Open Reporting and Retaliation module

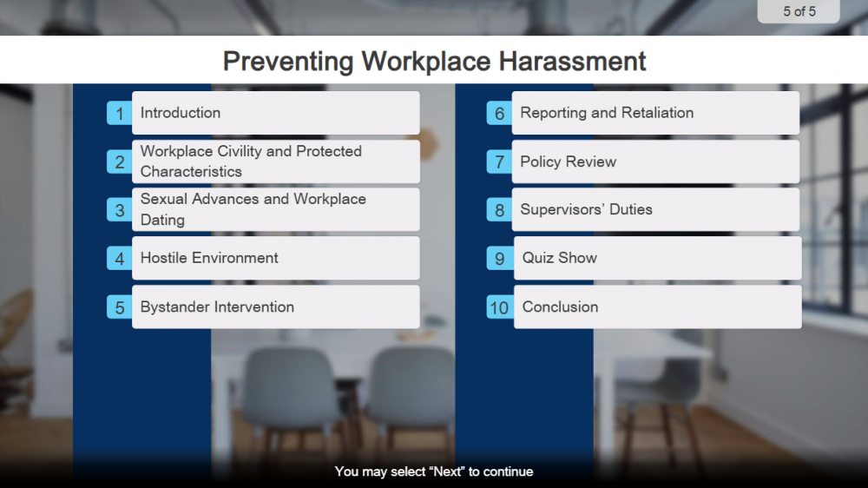coord(655,113)
